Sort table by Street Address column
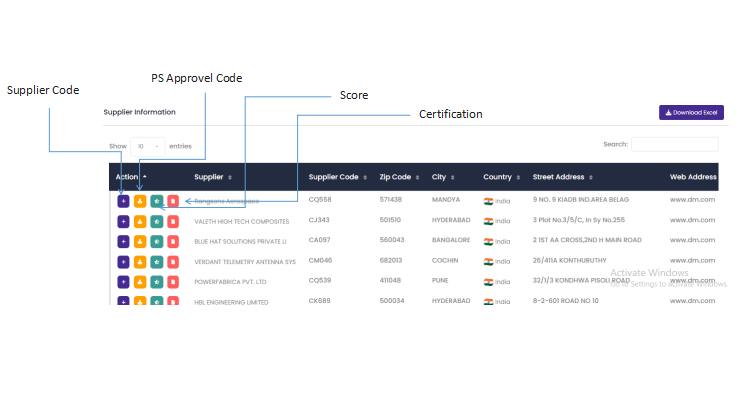753x404 pixels. click(562, 177)
